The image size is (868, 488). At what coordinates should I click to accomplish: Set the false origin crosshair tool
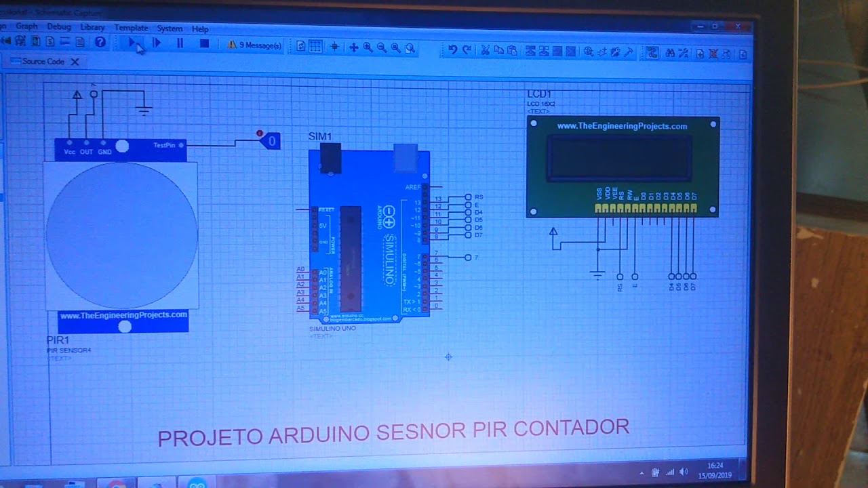pos(334,47)
